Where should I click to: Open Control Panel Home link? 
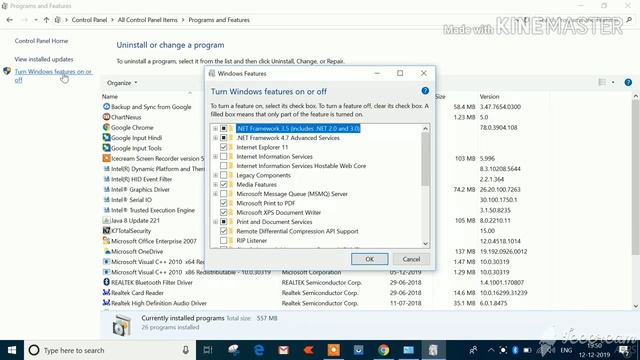(x=41, y=41)
